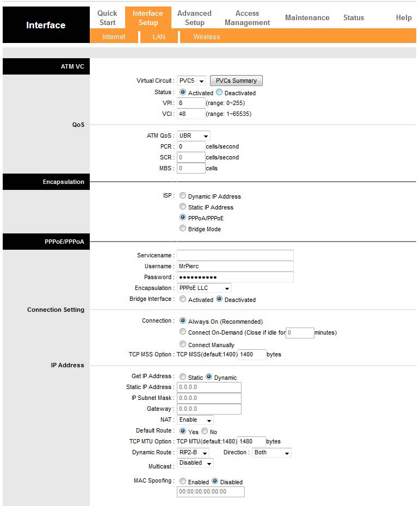Viewport: 420px width, 506px height.
Task: Click the Password input field
Action: point(235,277)
